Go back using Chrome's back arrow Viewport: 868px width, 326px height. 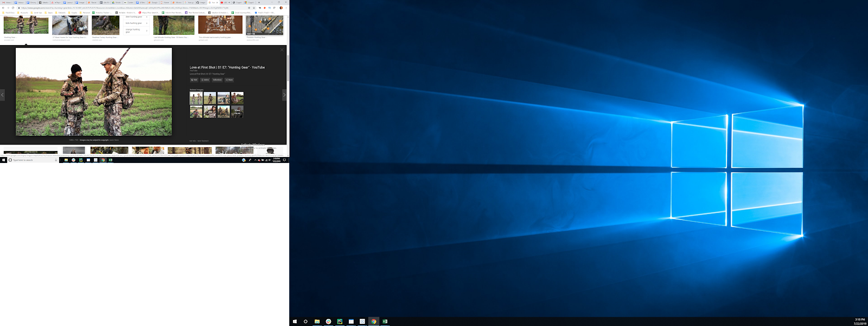coord(3,8)
